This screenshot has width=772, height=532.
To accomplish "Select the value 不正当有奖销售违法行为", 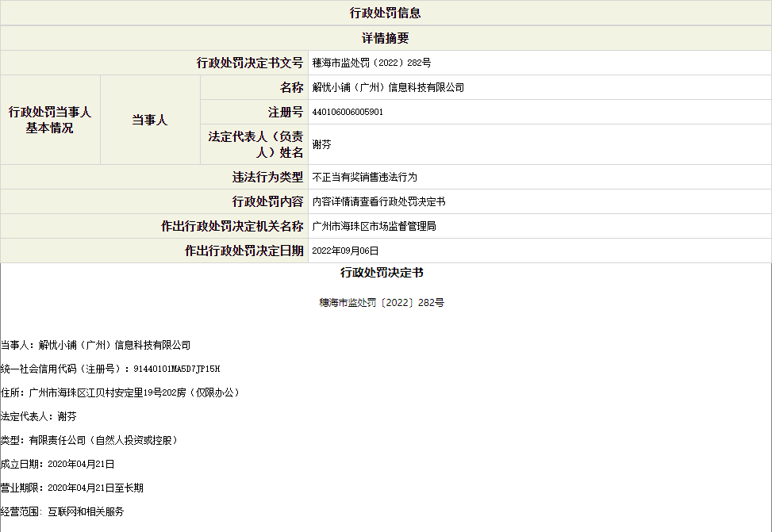I will [364, 177].
